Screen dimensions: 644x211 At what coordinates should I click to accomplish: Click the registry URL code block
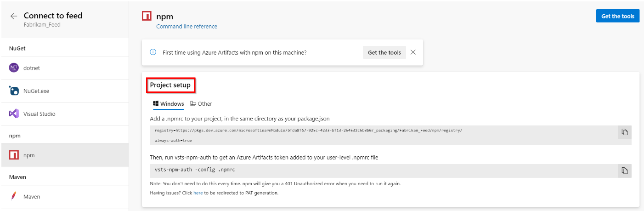[x=308, y=131]
